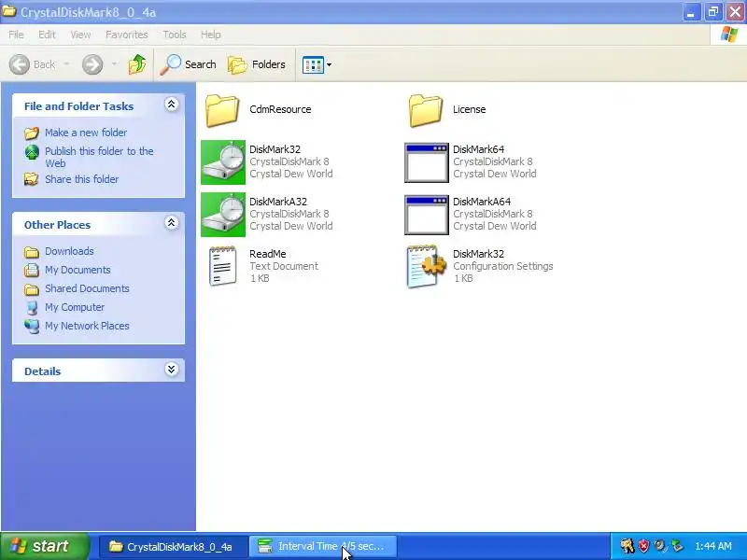747x560 pixels.
Task: Click the ReadMe file name label
Action: 268,254
